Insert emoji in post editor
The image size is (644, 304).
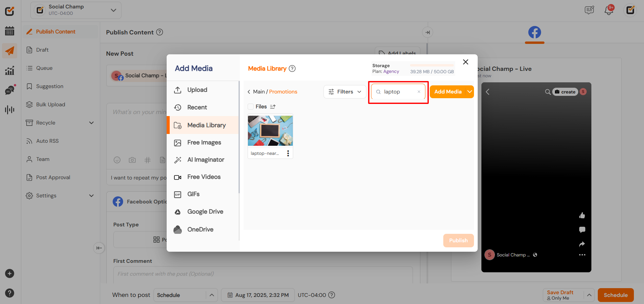click(117, 160)
